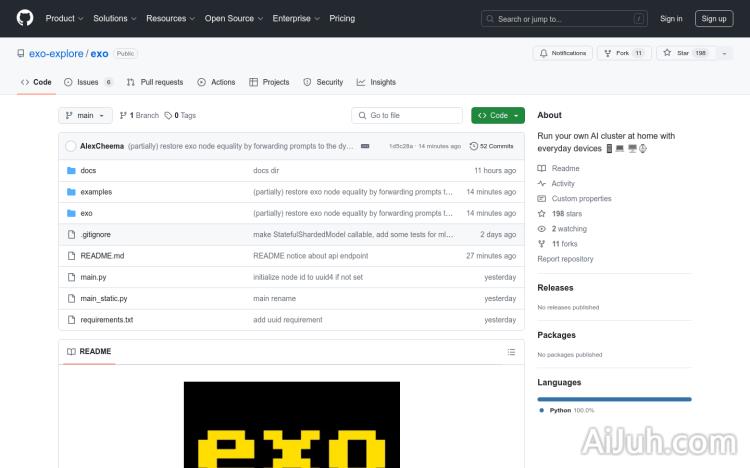Click the Sign up button
The width and height of the screenshot is (750, 468).
(x=714, y=18)
